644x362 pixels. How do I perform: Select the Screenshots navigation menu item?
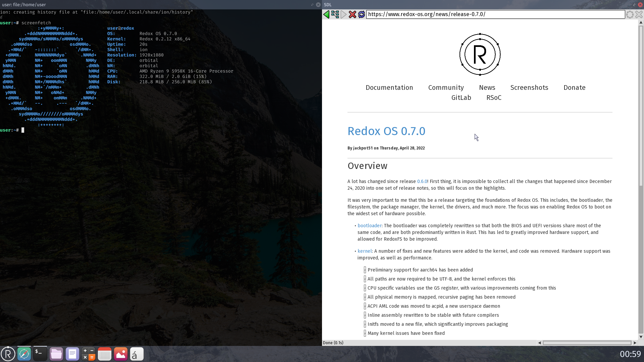[529, 87]
